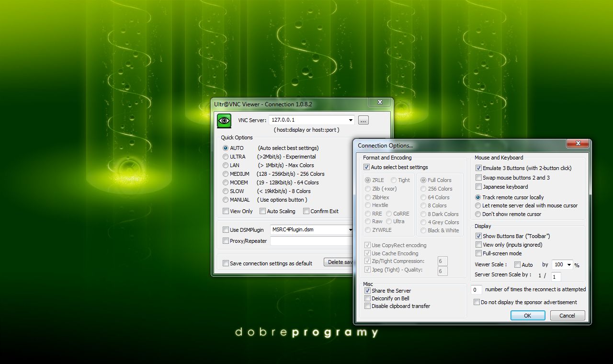Enable View only (inputs ignored) in Display
The image size is (613, 364).
(478, 245)
